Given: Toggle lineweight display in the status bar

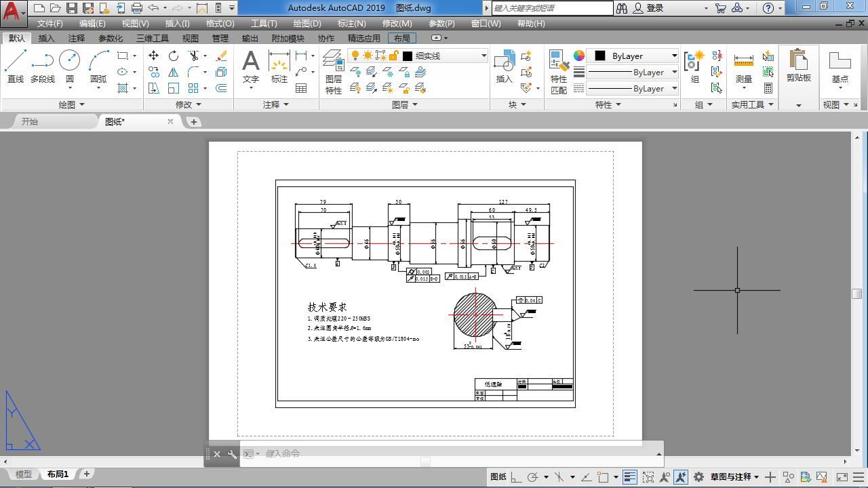Looking at the screenshot, I should 629,477.
